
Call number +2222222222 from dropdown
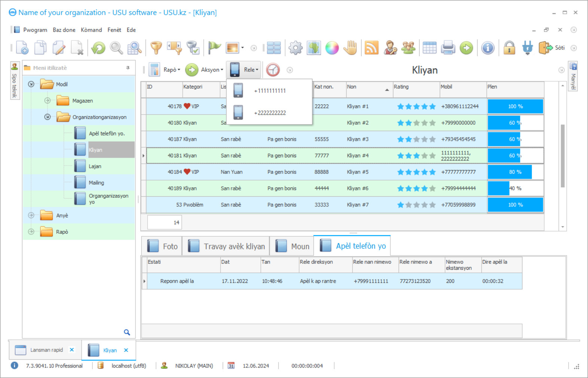tap(269, 112)
